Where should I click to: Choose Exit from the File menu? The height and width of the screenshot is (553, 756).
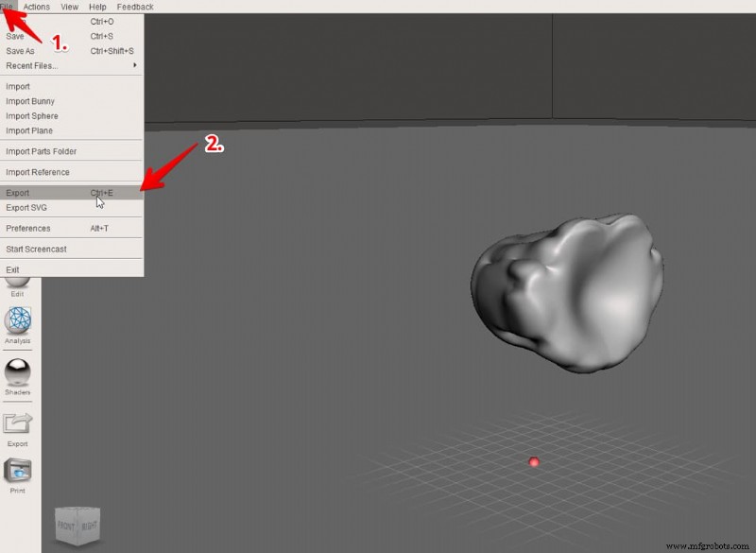[x=72, y=270]
